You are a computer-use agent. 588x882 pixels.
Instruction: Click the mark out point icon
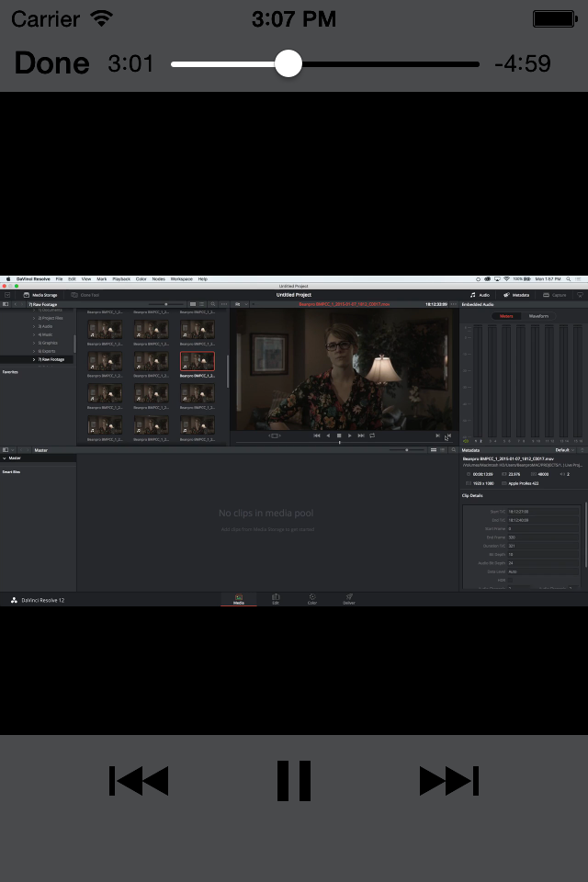point(448,435)
